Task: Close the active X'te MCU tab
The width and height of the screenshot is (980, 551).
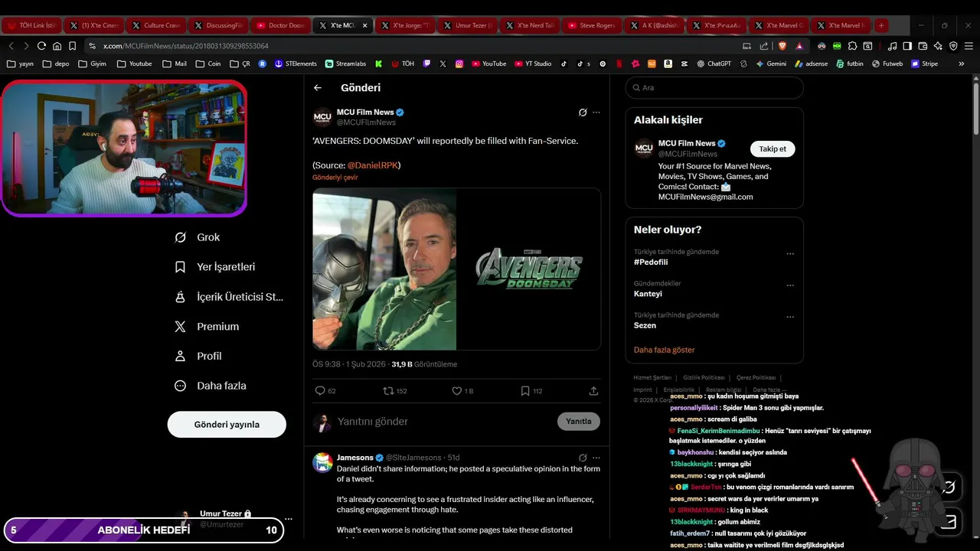Action: 364,25
